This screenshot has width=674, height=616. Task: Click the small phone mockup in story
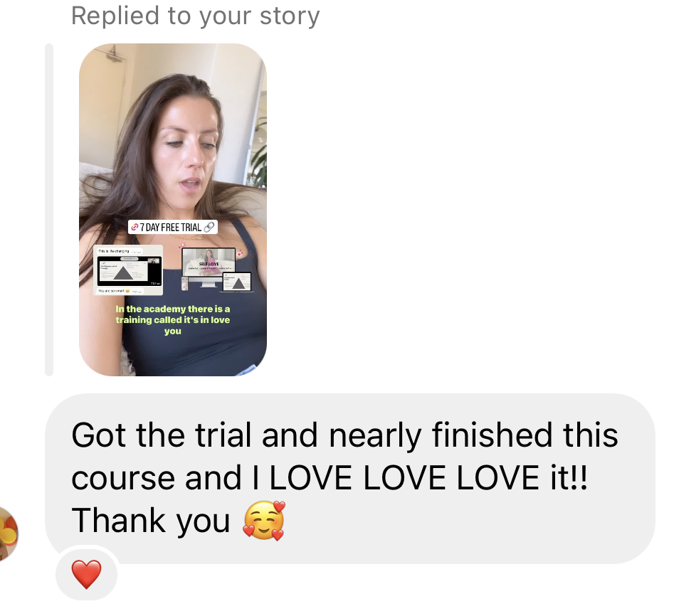point(185,284)
